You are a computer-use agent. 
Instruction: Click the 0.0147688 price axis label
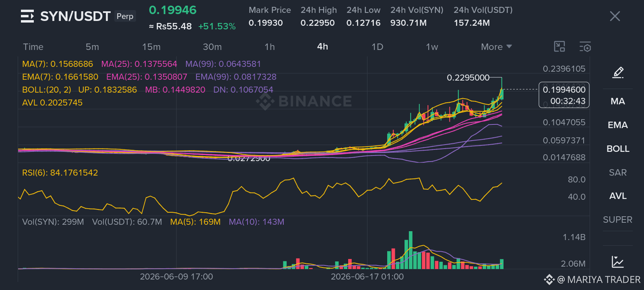(564, 157)
